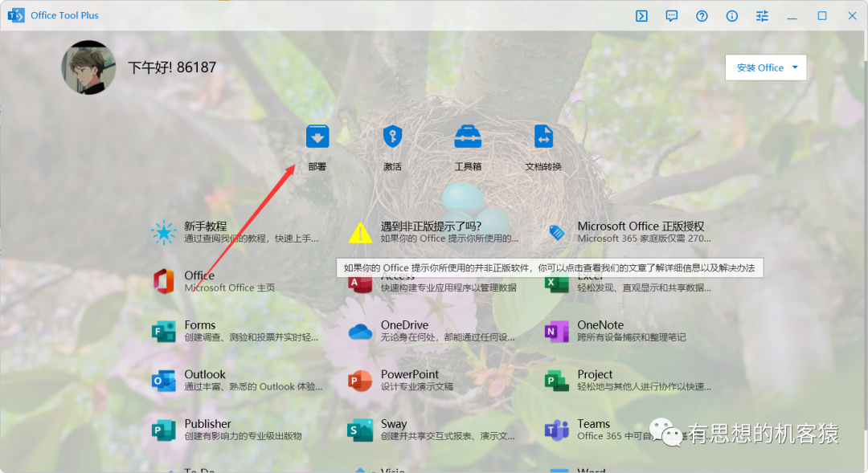Click the user avatar picture
The height and width of the screenshot is (473, 868).
point(88,67)
